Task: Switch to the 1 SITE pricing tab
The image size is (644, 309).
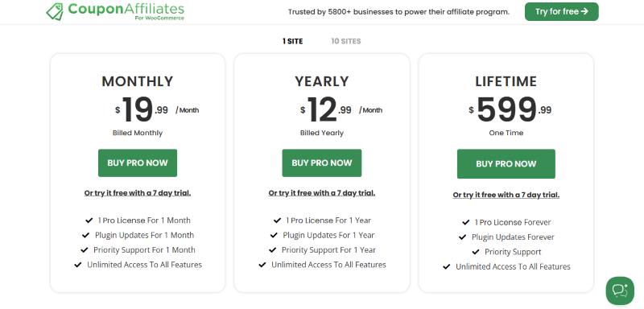Action: (x=292, y=41)
